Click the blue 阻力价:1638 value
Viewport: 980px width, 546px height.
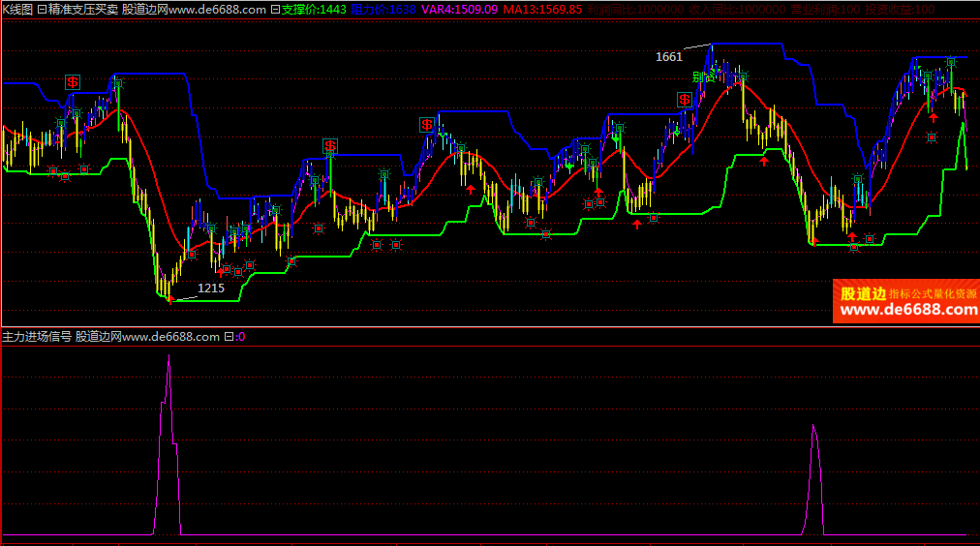tap(384, 9)
